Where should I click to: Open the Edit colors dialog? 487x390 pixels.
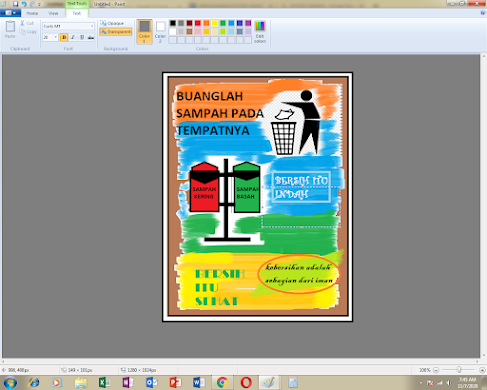[x=260, y=32]
